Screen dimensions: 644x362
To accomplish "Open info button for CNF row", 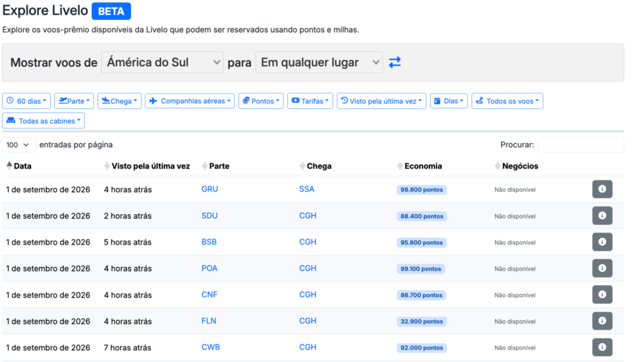I will pyautogui.click(x=602, y=295).
